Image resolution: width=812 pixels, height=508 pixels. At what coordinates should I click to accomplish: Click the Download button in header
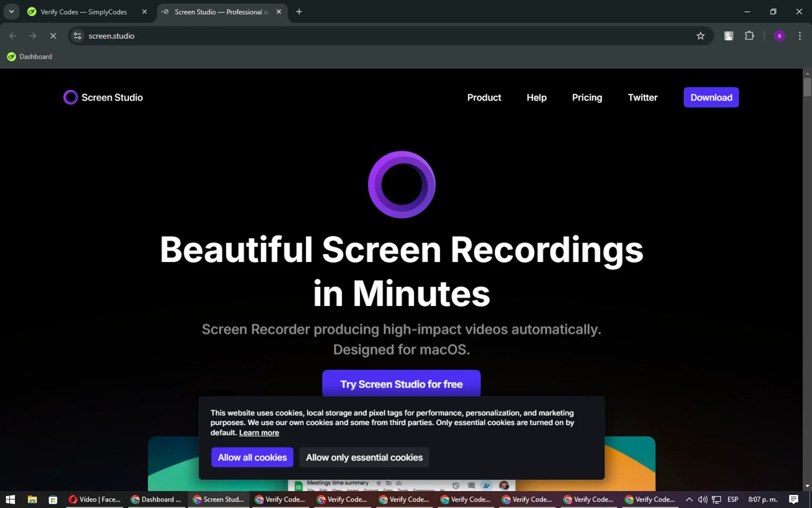pyautogui.click(x=711, y=97)
